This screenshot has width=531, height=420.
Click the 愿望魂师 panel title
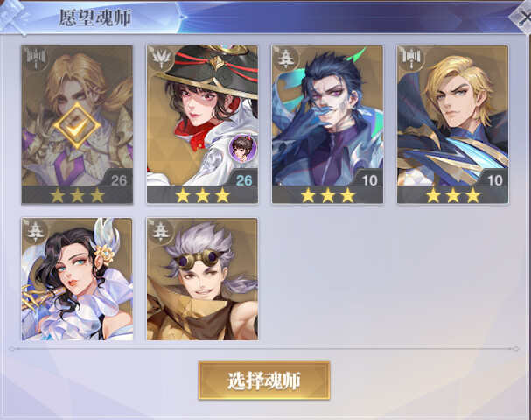95,17
